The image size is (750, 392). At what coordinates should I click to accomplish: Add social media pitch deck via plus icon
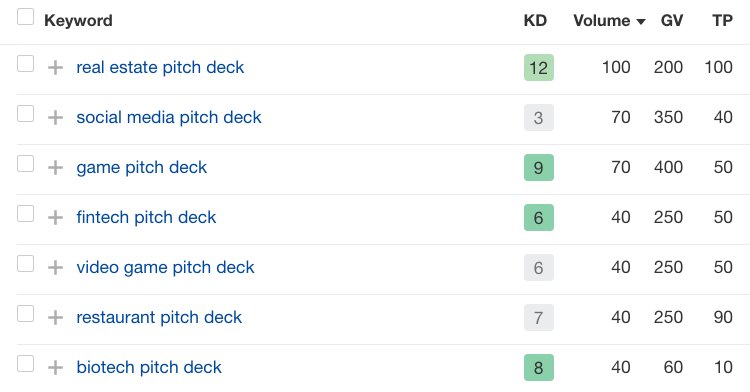point(55,118)
